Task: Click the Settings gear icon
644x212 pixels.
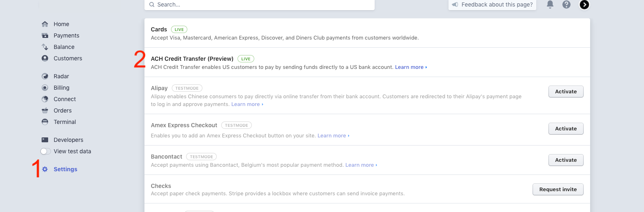Action: [45, 169]
